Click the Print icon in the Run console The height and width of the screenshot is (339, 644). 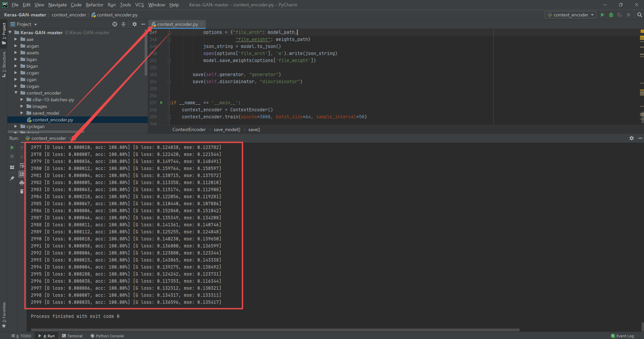(x=22, y=183)
